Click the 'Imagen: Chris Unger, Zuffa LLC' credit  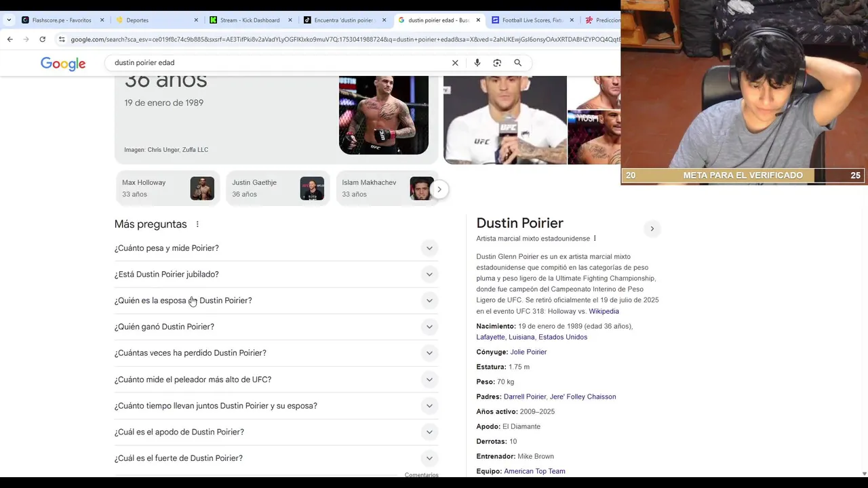[166, 150]
